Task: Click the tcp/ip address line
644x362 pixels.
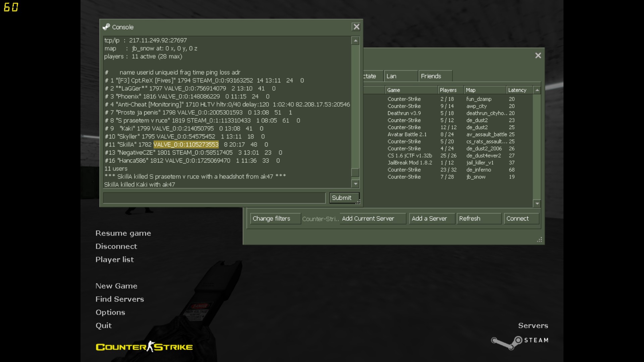Action: pos(146,40)
